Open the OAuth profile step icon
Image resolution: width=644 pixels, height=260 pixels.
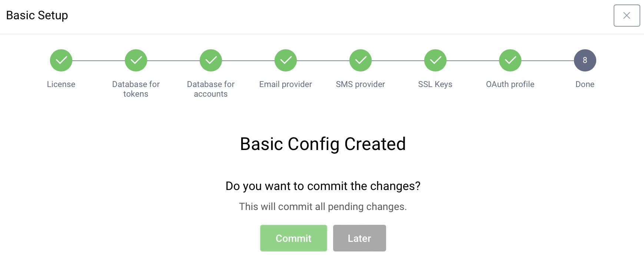[x=510, y=60]
